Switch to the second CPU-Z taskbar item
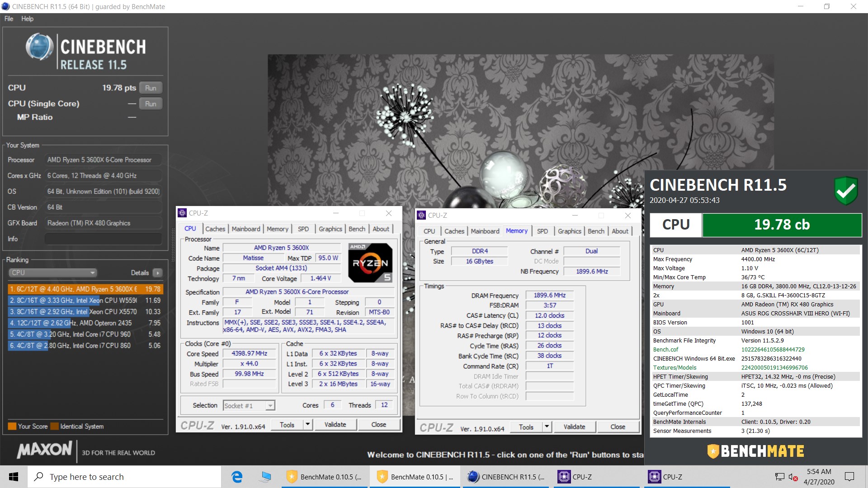Viewport: 868px width, 488px height. (x=687, y=477)
